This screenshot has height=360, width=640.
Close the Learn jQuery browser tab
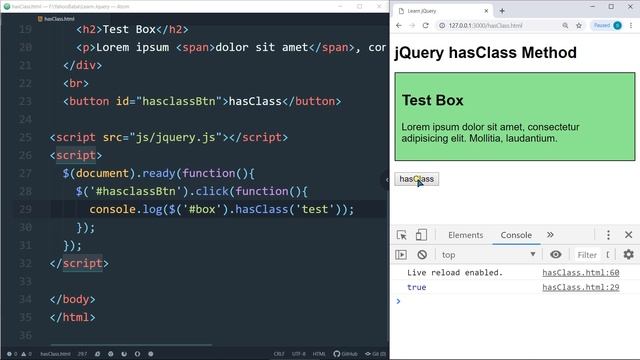486,11
